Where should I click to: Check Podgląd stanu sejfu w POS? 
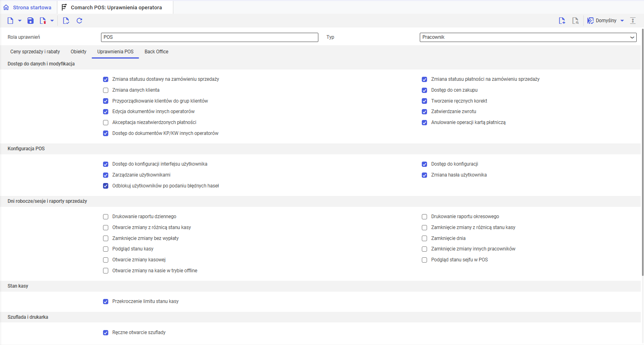coord(425,260)
